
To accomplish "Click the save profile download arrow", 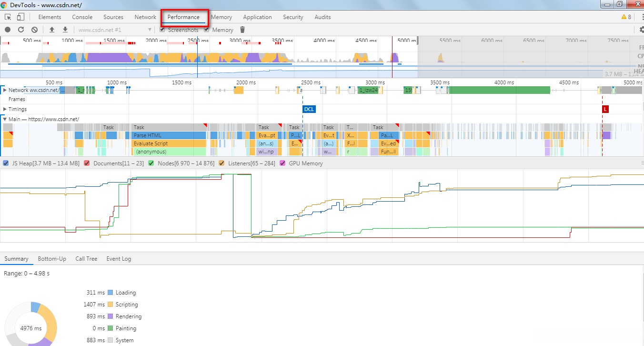I will [65, 30].
